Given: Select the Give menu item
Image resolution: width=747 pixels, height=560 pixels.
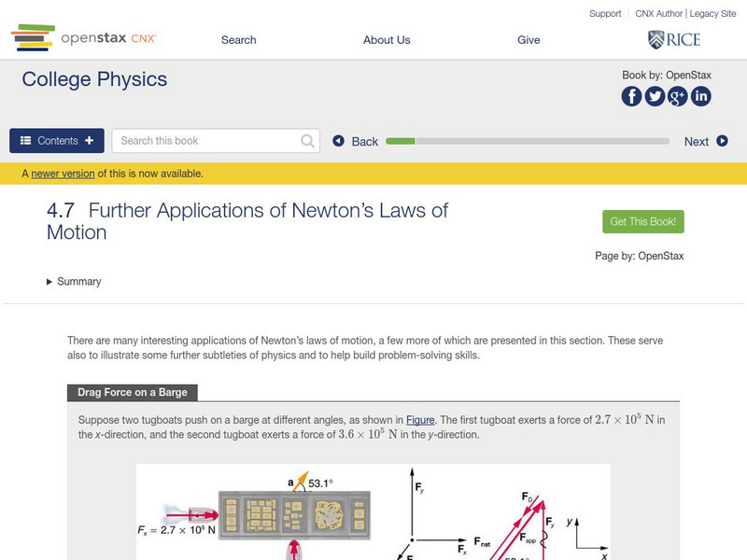Looking at the screenshot, I should [x=529, y=40].
